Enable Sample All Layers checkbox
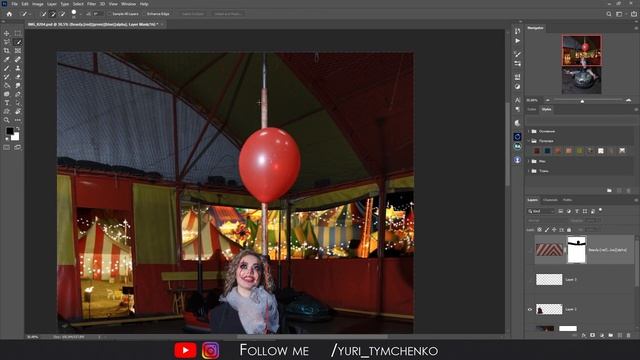640x360 pixels. [110, 14]
